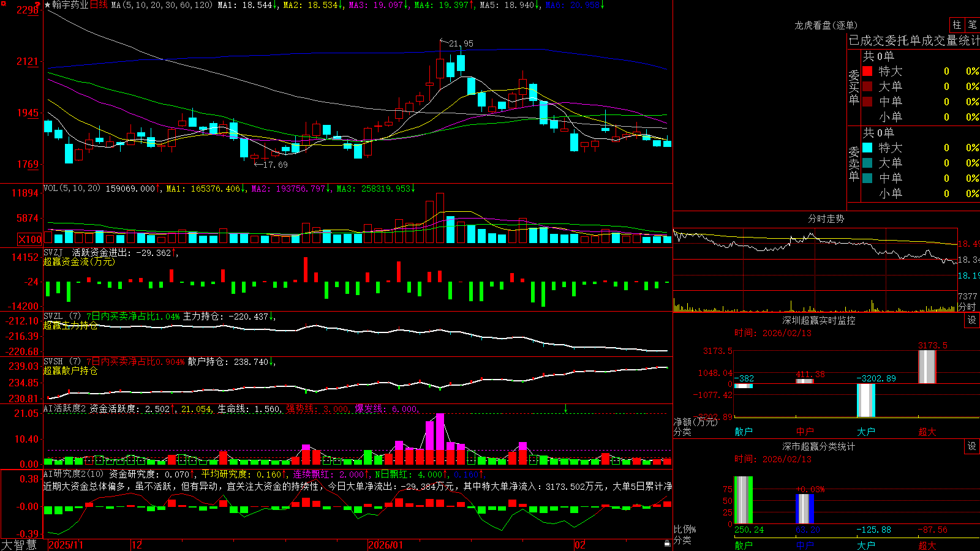
Task: Click the AI研究度2(10) indicator label
Action: click(73, 474)
